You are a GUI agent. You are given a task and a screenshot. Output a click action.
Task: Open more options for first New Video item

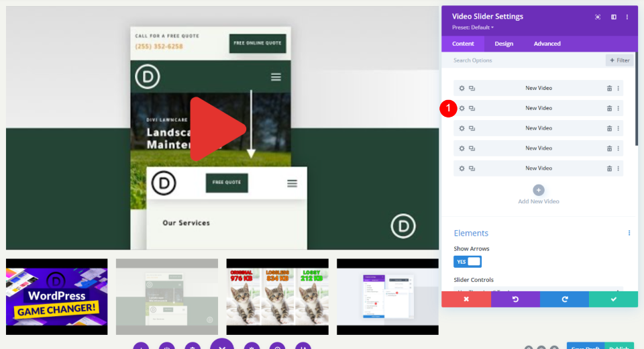(x=618, y=89)
